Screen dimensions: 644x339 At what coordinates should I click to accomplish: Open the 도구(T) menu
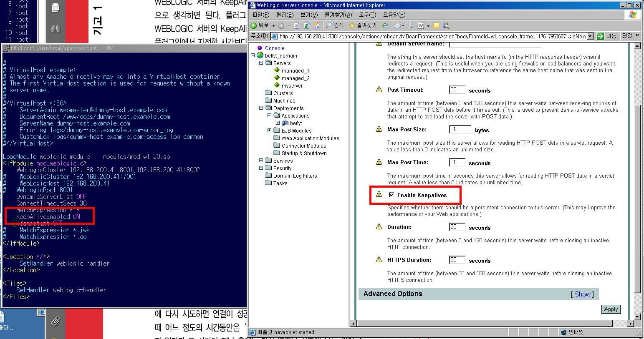[367, 15]
